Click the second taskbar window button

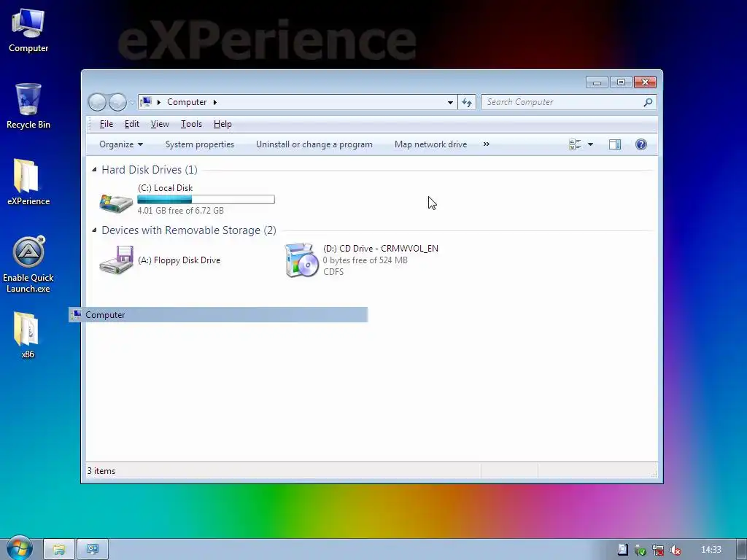[93, 550]
